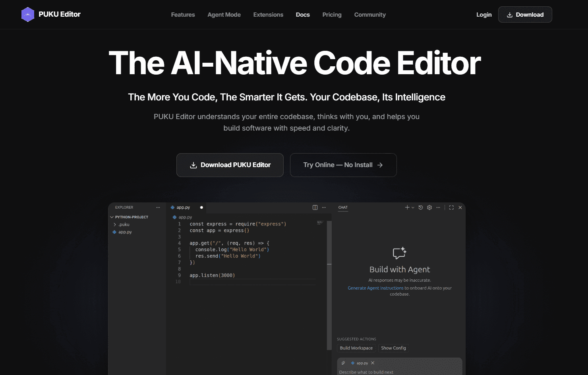588x375 pixels.
Task: Click the header Download button
Action: [525, 15]
